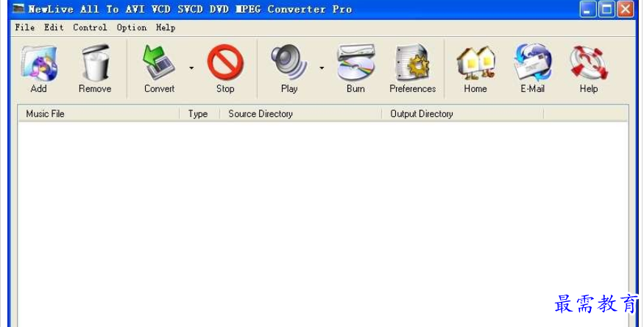The image size is (644, 327).
Task: Minimize the converter window
Action: pyautogui.click(x=588, y=9)
